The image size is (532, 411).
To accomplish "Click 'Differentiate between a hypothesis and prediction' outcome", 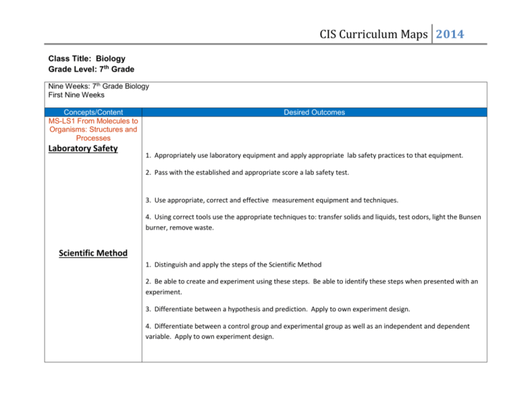I will 278,309.
